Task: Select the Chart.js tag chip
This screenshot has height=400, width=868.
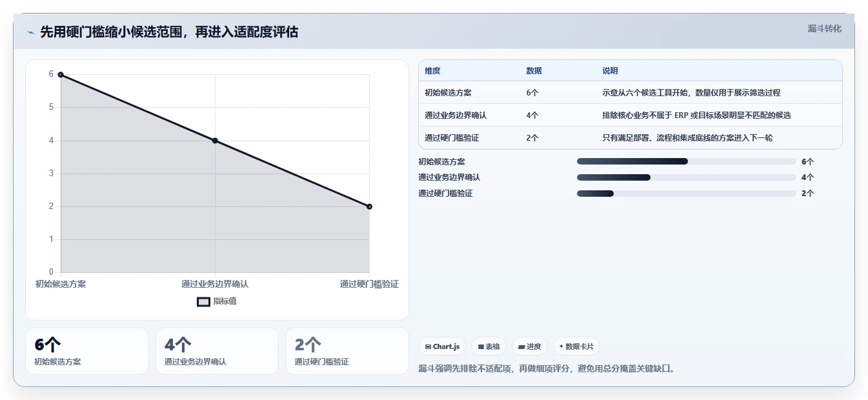Action: 442,346
